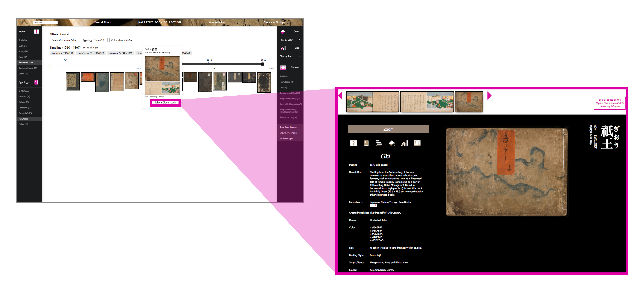Click the question-mark icon in the detail panel
This screenshot has width=644, height=295.
point(353,143)
